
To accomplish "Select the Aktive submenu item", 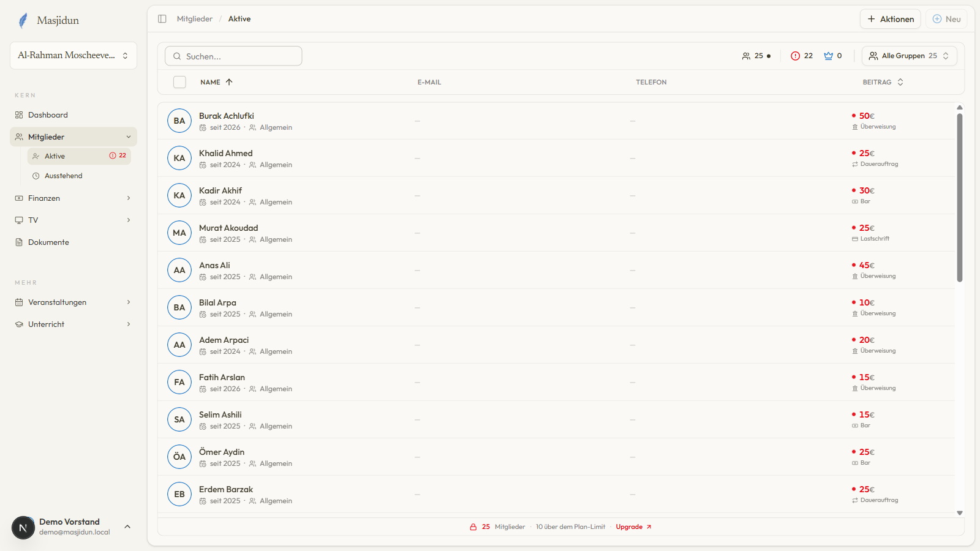I will click(x=79, y=156).
